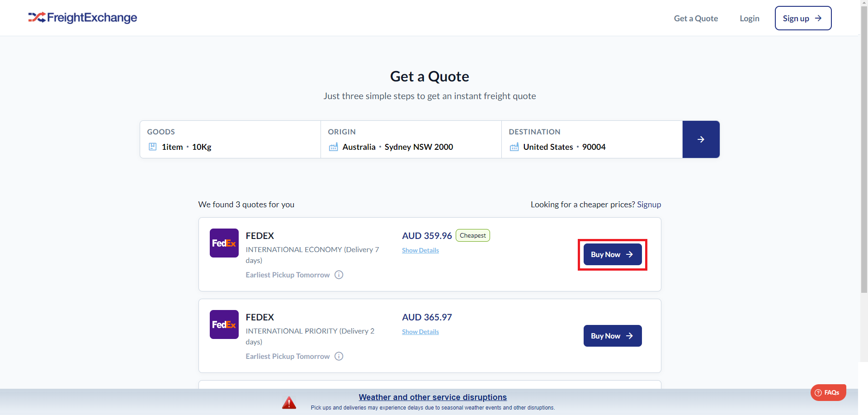Click the AUD 365.97 price text

tap(427, 317)
